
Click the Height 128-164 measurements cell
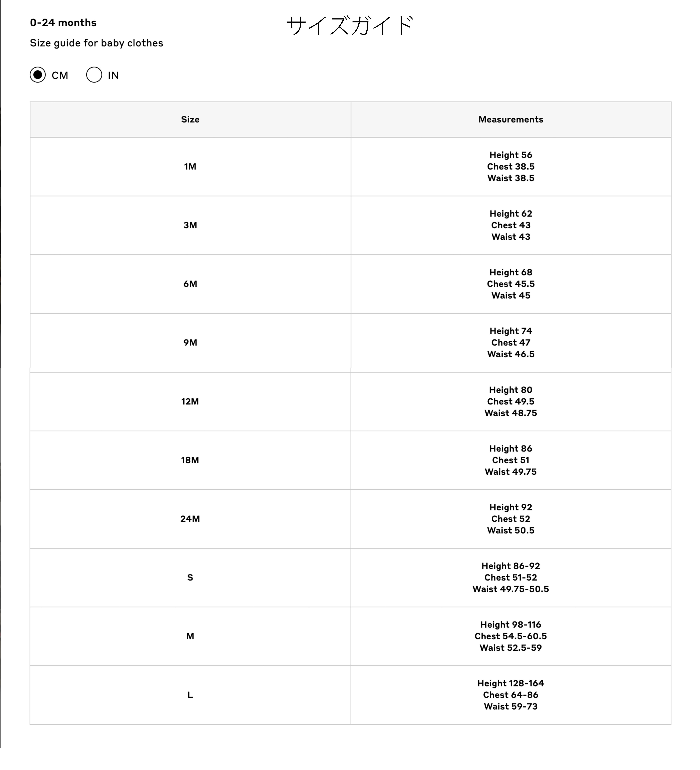point(511,695)
